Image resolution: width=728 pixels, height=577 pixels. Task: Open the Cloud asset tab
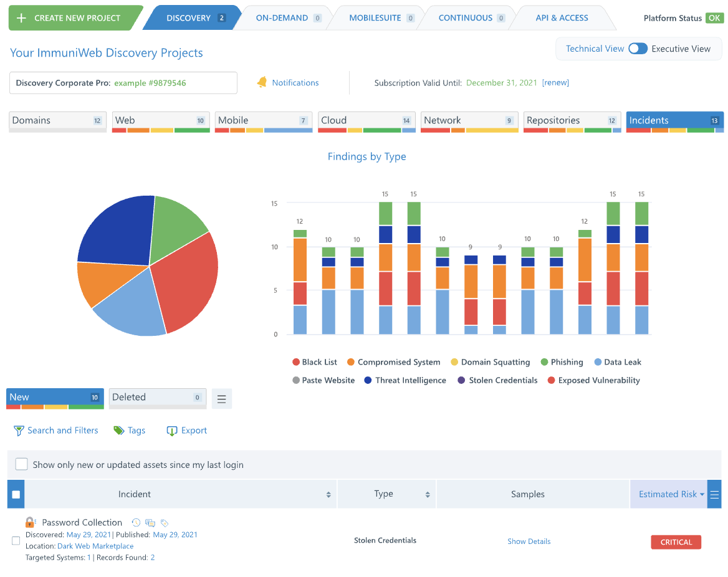(x=366, y=122)
